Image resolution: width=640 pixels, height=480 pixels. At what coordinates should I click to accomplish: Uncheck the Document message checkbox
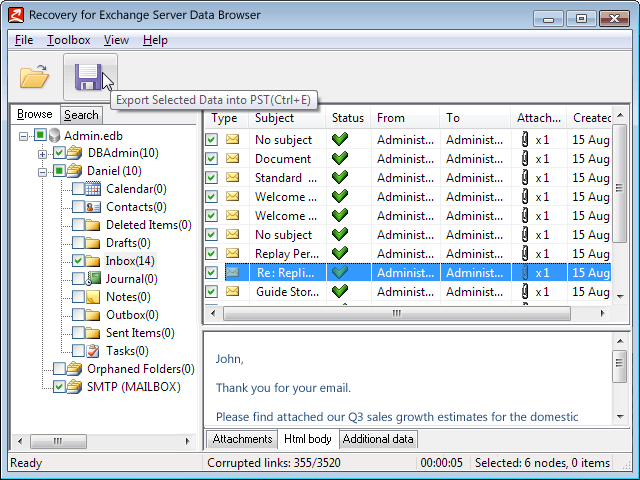pos(211,158)
